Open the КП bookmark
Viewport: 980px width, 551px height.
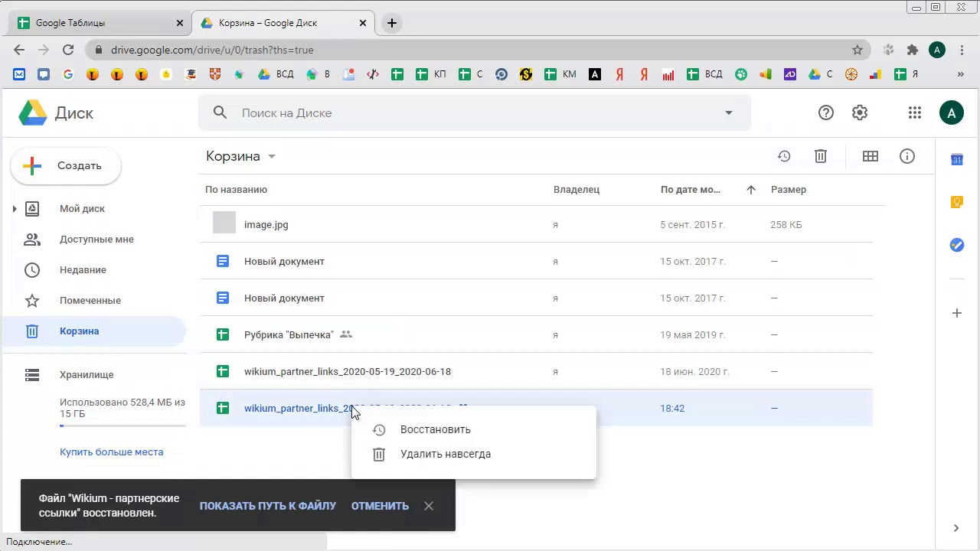pos(431,74)
